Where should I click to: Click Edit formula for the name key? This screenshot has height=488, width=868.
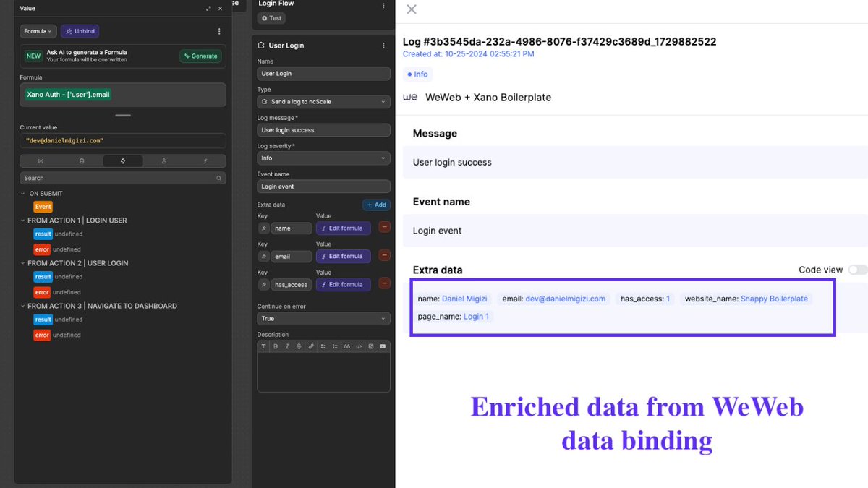coord(343,228)
